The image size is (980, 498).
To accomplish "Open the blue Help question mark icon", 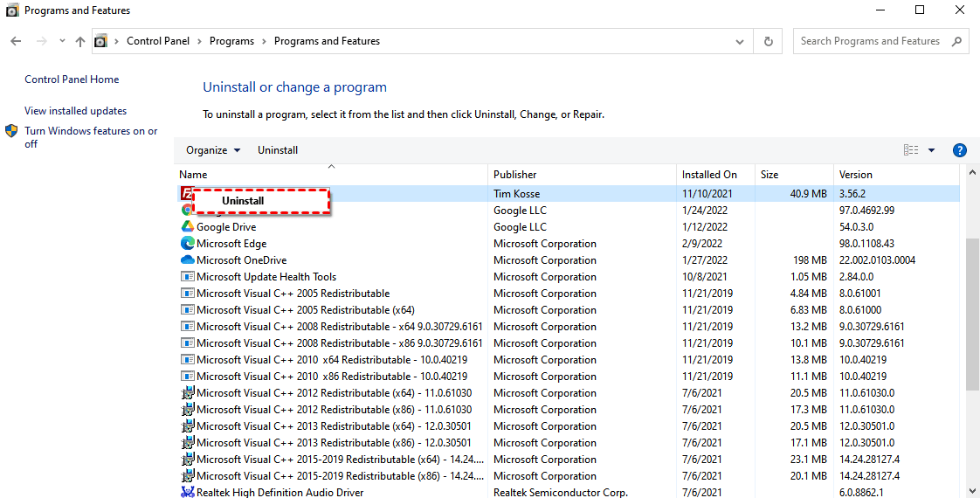I will tap(959, 150).
